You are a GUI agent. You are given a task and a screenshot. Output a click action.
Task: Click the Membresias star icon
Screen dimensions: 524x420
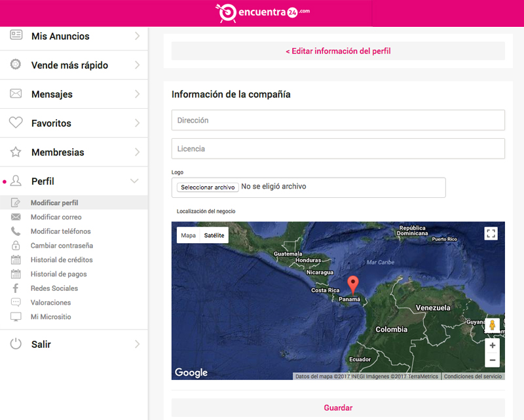coord(15,152)
